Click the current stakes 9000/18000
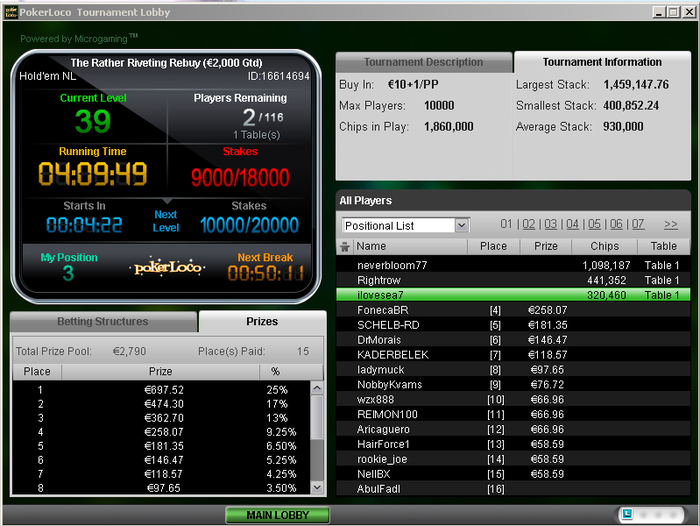The width and height of the screenshot is (700, 526). click(x=240, y=177)
